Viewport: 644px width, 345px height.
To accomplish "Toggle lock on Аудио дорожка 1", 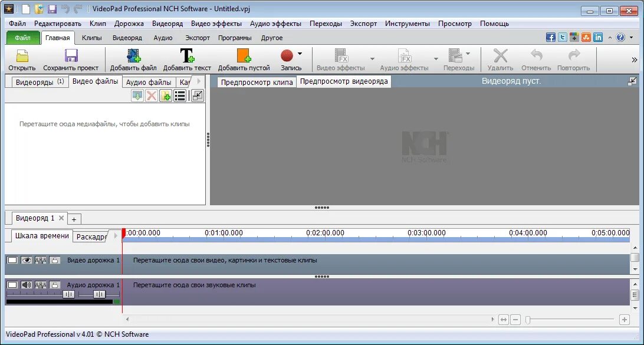I will [x=55, y=285].
